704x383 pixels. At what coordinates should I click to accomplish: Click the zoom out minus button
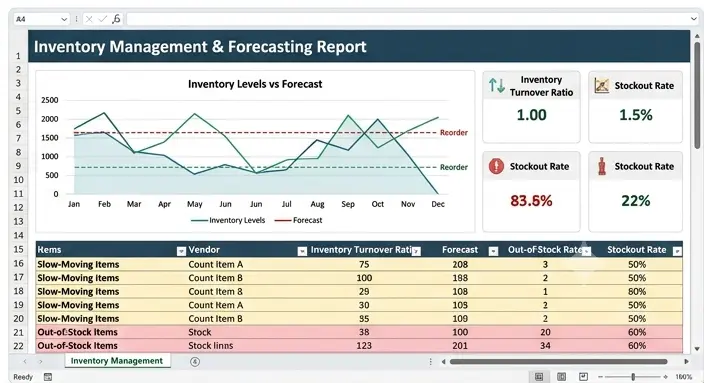[600, 377]
